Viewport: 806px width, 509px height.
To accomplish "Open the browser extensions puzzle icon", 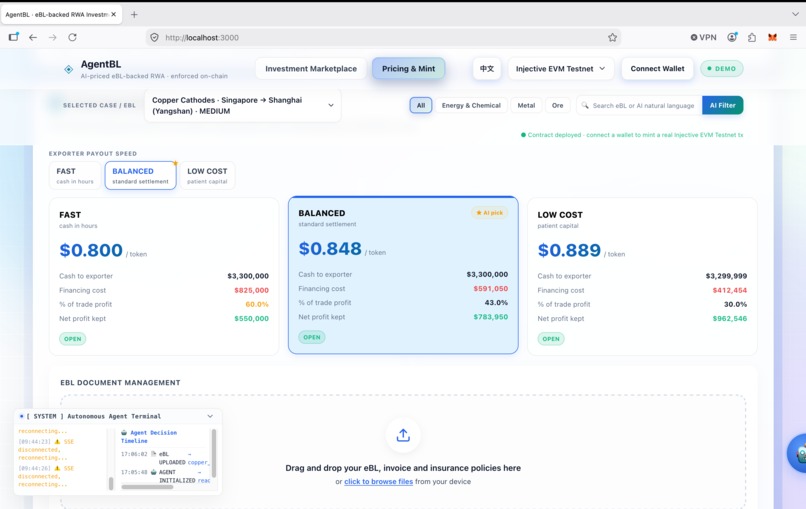I will click(x=752, y=38).
